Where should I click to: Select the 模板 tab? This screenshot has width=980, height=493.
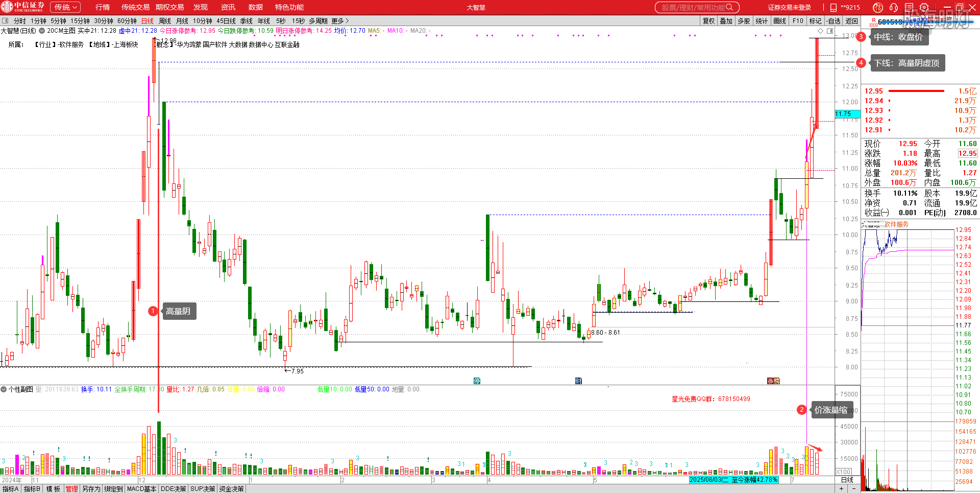coord(53,489)
